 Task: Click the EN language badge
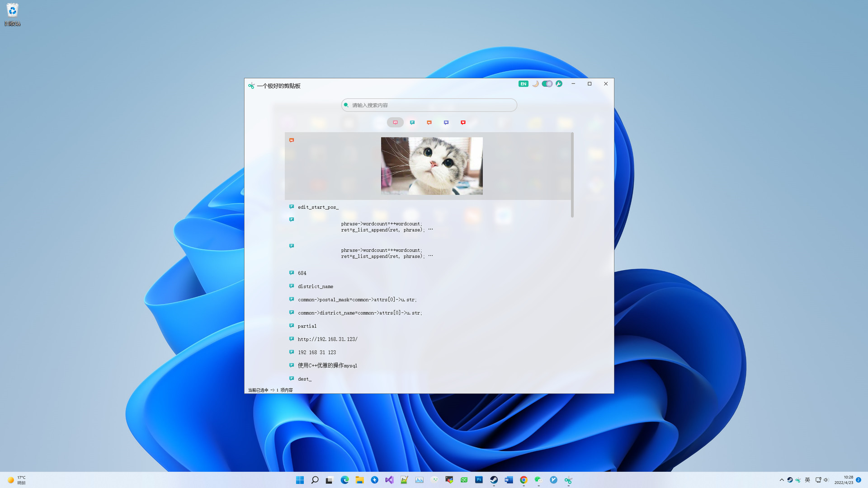pos(523,84)
